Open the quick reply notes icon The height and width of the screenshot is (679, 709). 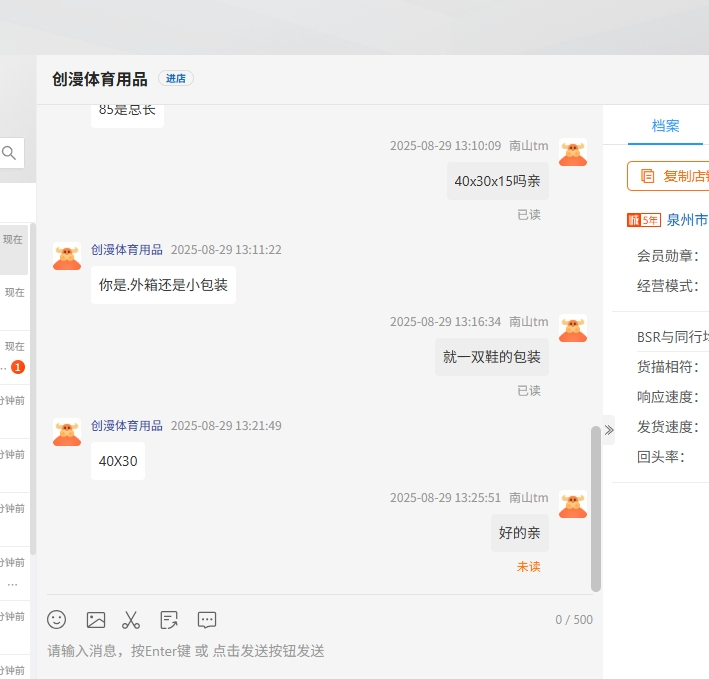click(169, 620)
